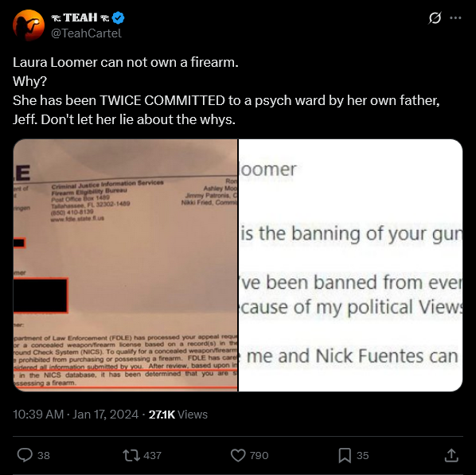The height and width of the screenshot is (475, 476).
Task: Show the 790 likes count
Action: 259,455
